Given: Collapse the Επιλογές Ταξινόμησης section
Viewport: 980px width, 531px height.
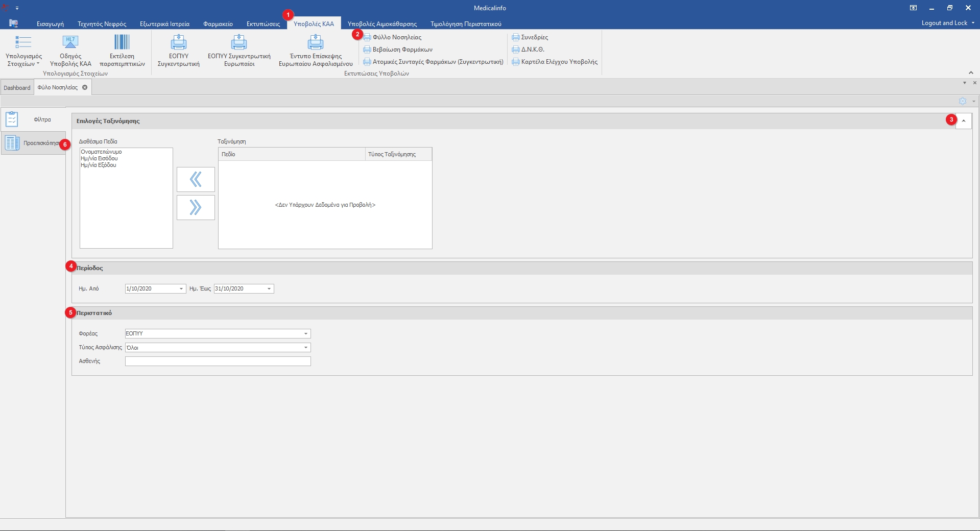Looking at the screenshot, I should (963, 121).
